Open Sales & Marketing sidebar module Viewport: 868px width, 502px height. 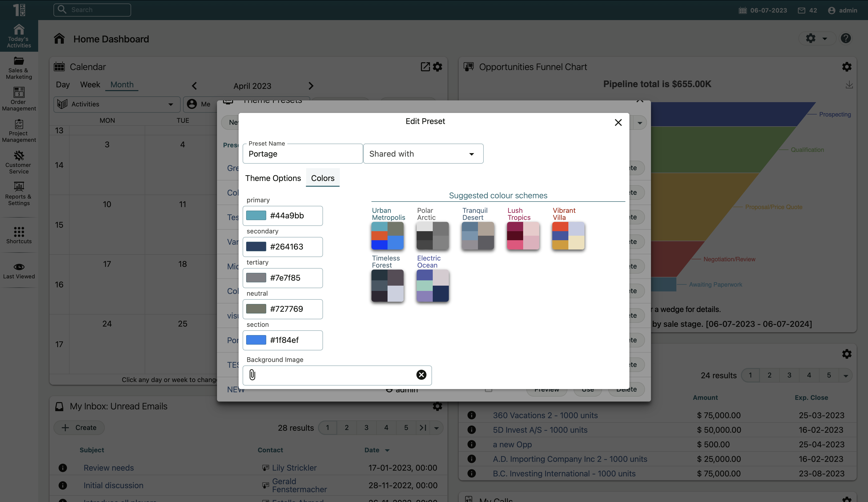(x=19, y=68)
